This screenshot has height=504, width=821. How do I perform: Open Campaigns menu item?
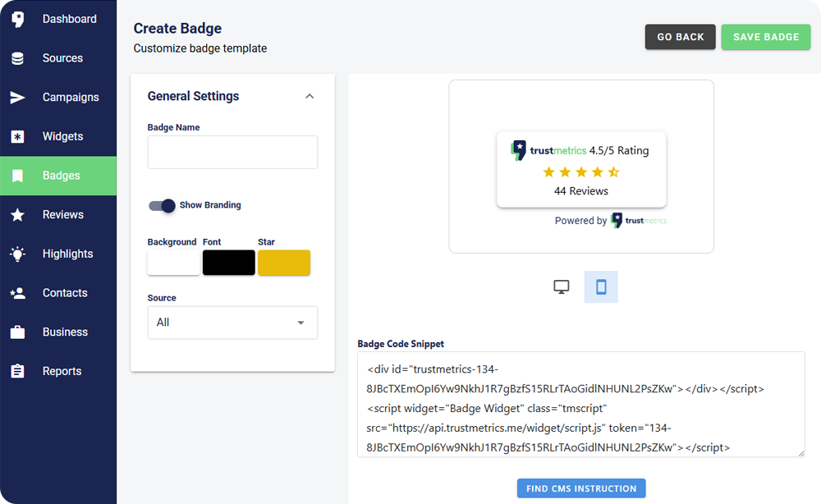(58, 98)
